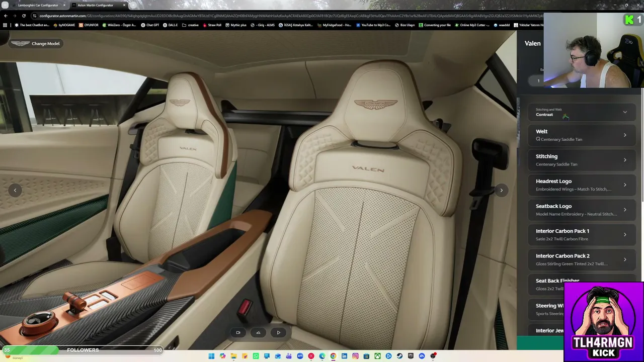Show the next interior view with right arrow
This screenshot has height=362, width=644.
[x=501, y=190]
